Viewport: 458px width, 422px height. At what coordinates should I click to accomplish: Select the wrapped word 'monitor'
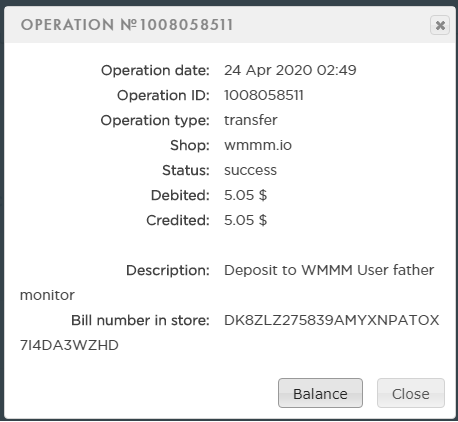coord(47,295)
